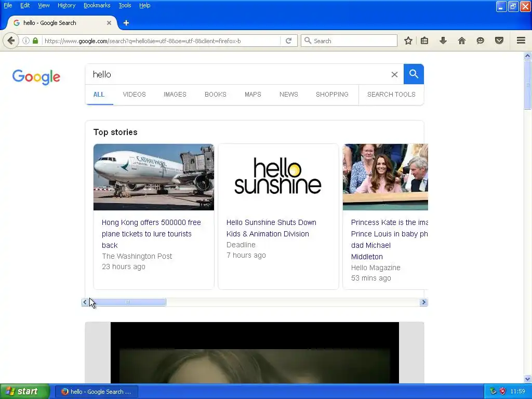Click the hello sunshine logo thumbnail

278,177
